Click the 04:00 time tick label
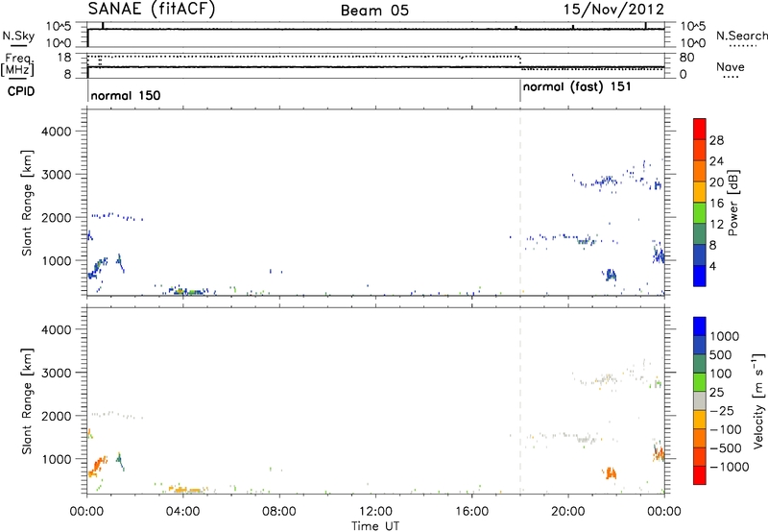This screenshot has width=768, height=532. pyautogui.click(x=182, y=512)
